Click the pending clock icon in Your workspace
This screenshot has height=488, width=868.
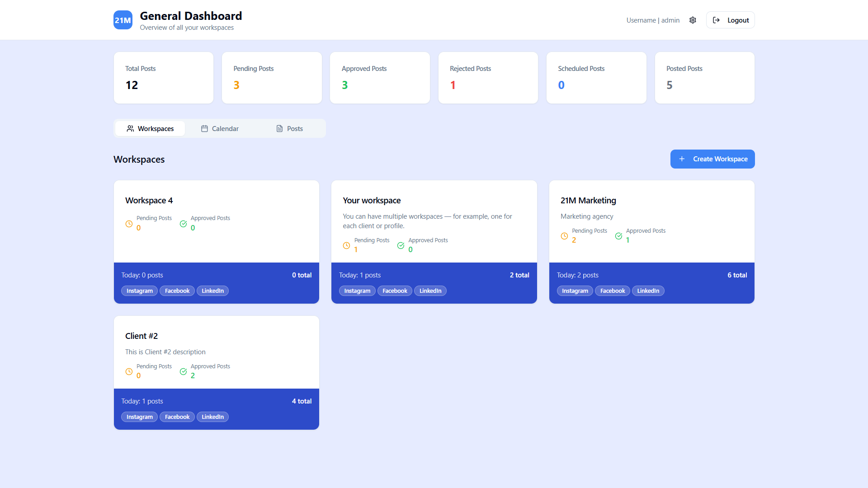(x=346, y=245)
